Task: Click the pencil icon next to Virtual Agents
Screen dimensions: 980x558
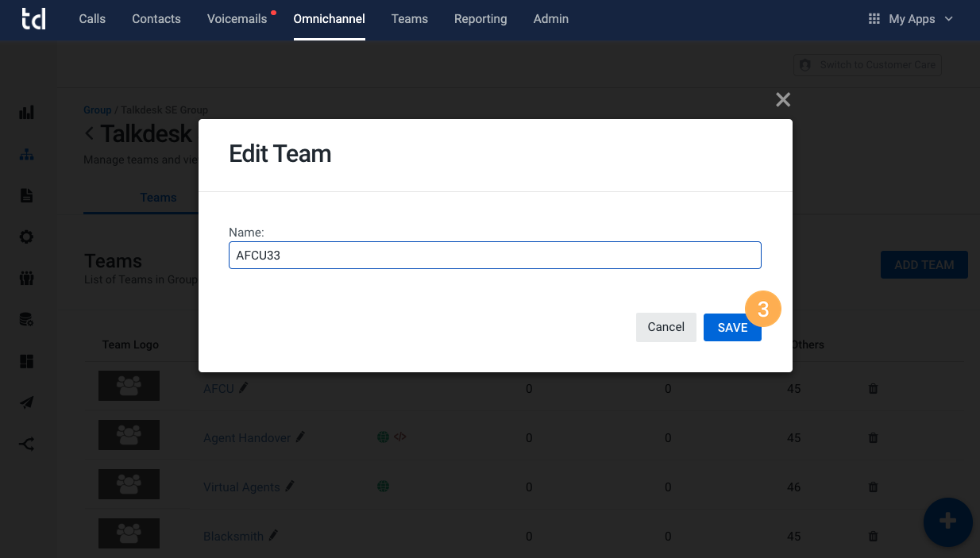Action: (x=290, y=486)
